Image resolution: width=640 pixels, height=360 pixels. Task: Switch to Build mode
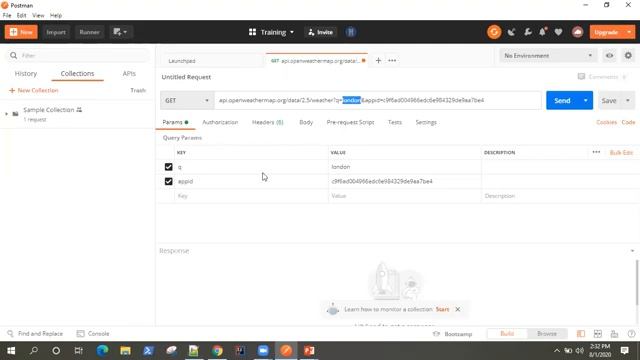(507, 334)
